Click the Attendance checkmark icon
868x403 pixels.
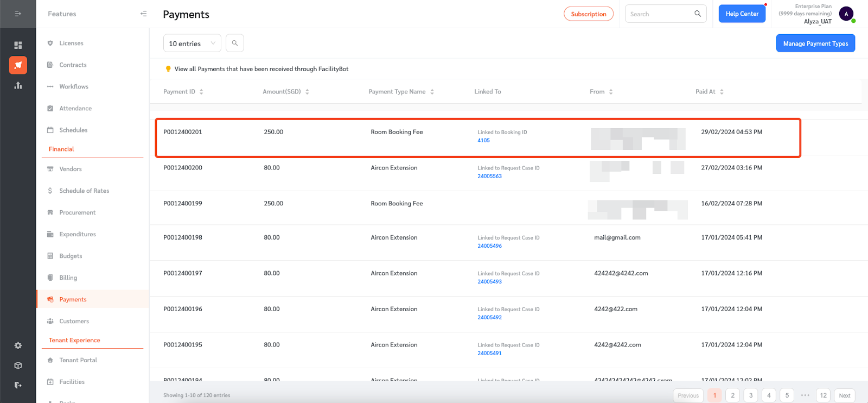click(50, 108)
